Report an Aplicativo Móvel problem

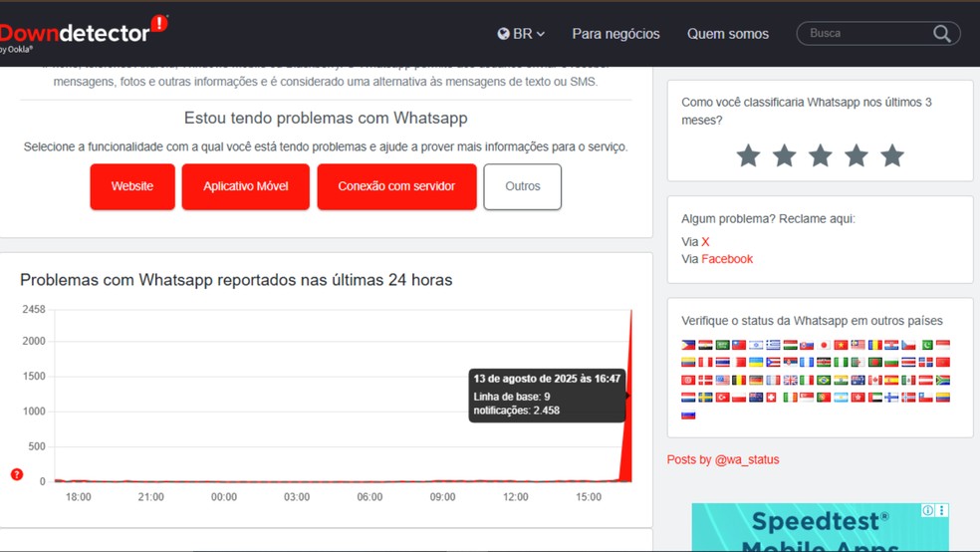pos(246,186)
